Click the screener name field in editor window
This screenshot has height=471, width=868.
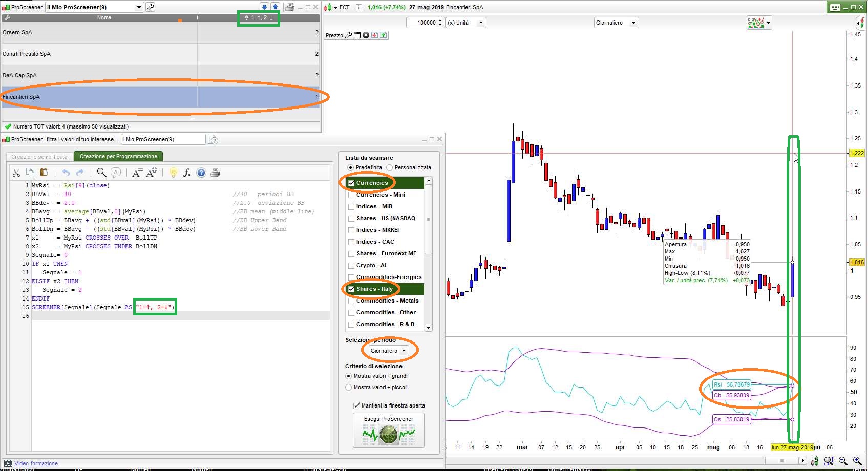coord(163,139)
